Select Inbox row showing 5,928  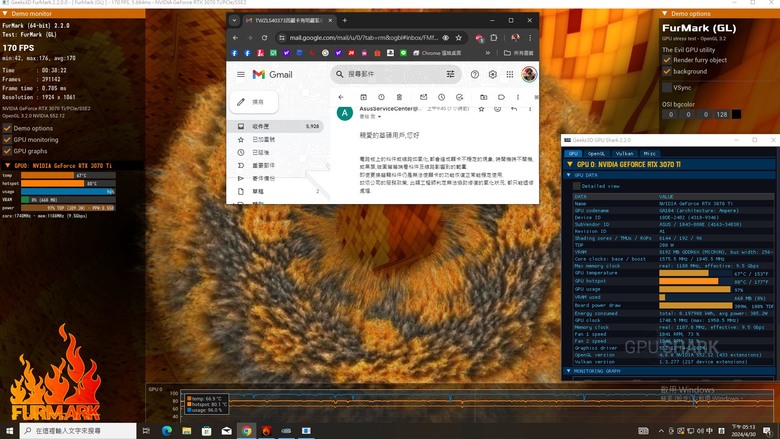(x=278, y=126)
